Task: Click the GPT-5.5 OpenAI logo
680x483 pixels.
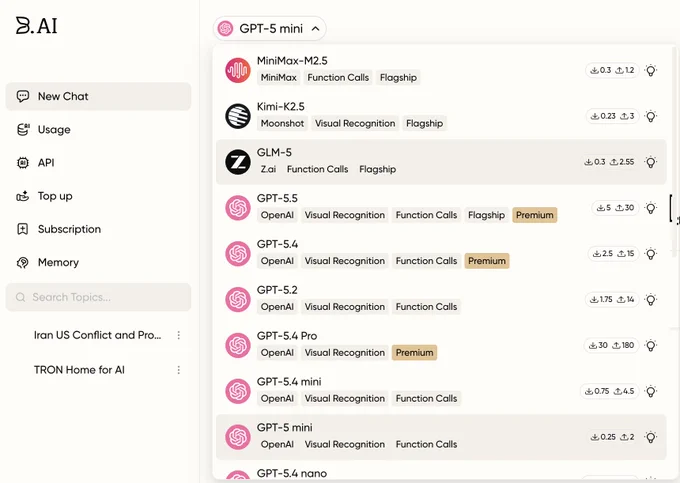Action: pos(238,208)
